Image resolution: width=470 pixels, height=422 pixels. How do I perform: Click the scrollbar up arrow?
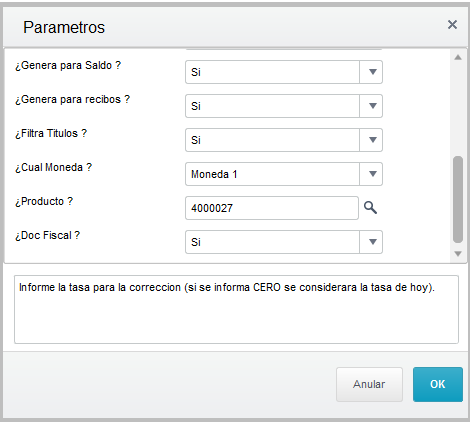coord(458,57)
